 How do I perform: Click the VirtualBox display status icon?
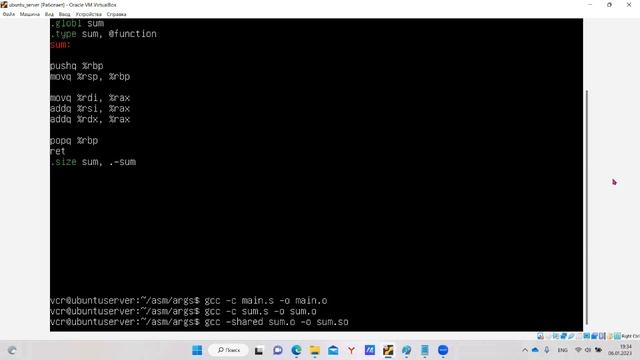click(587, 336)
